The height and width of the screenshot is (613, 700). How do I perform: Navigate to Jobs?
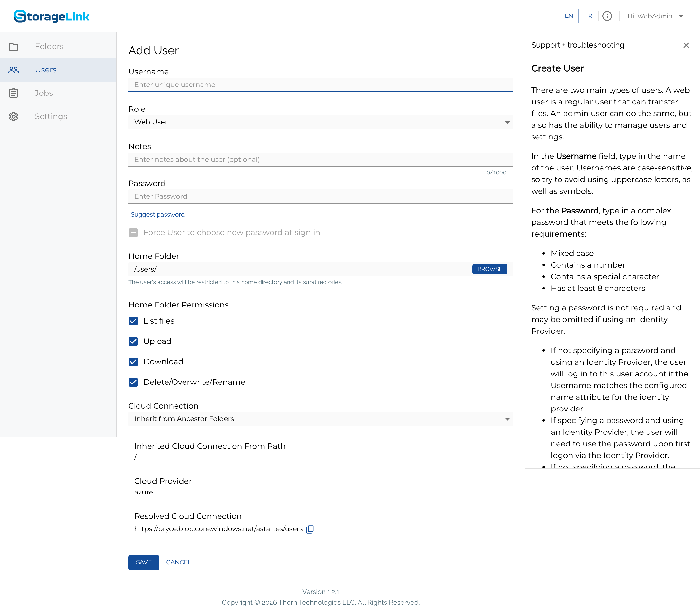pyautogui.click(x=58, y=93)
